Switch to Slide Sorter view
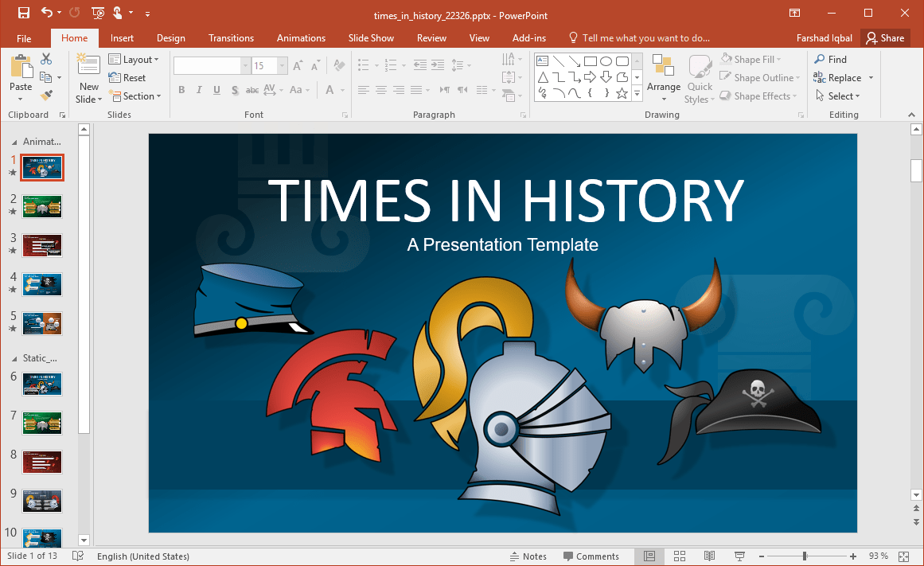Screen dimensions: 924x566 pos(680,556)
